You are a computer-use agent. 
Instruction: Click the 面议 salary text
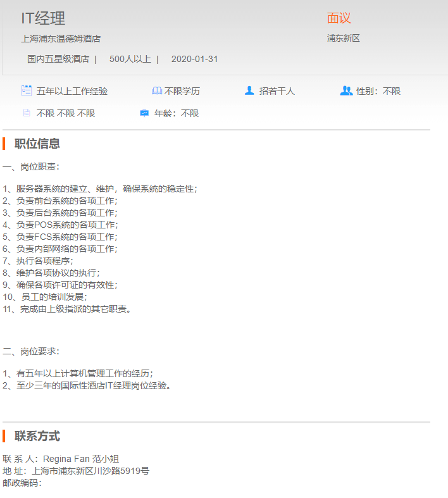339,18
